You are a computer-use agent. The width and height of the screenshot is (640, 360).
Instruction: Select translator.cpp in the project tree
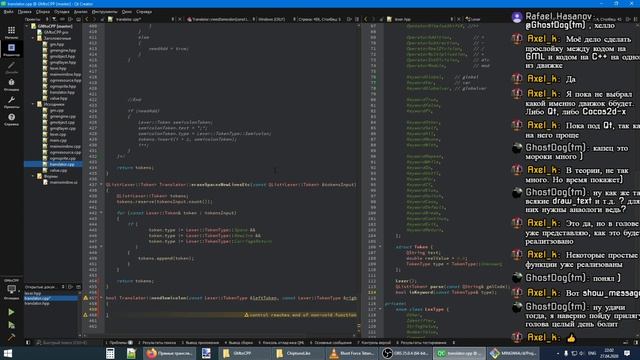[62, 164]
